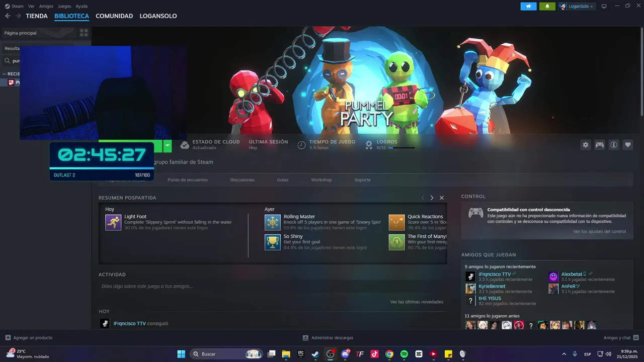Go forward with the right arrow
The image size is (644, 362).
coord(18,16)
